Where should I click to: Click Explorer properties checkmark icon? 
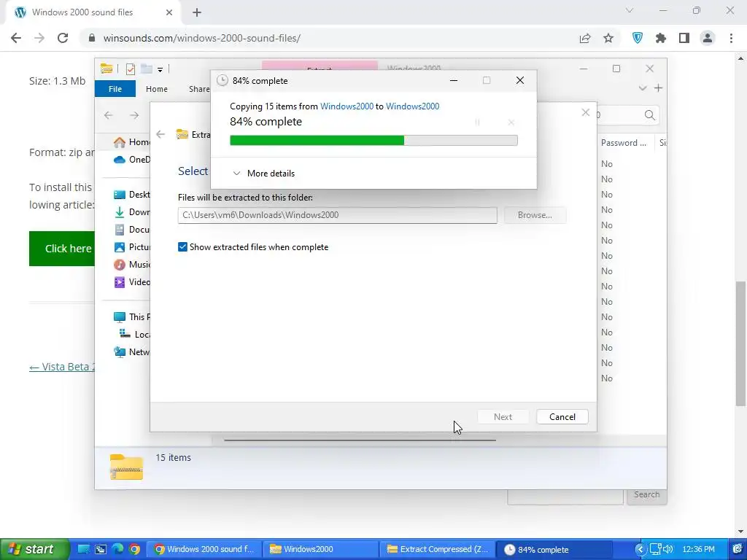(130, 69)
